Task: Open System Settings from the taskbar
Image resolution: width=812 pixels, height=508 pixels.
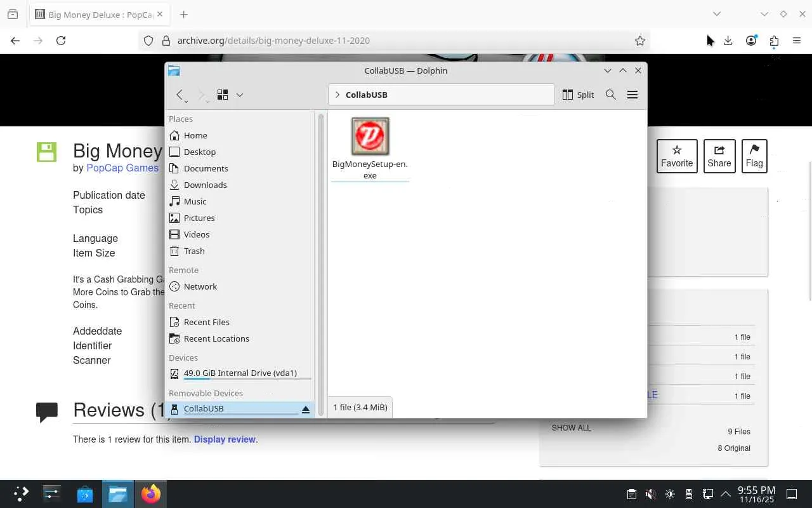Action: tap(52, 494)
